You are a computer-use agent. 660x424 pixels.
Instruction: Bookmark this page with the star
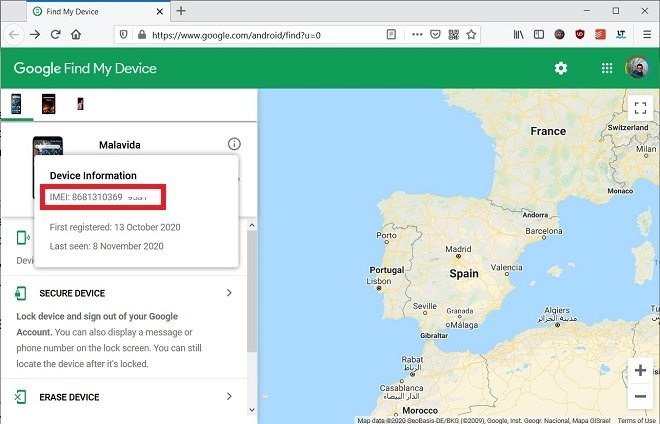[471, 35]
